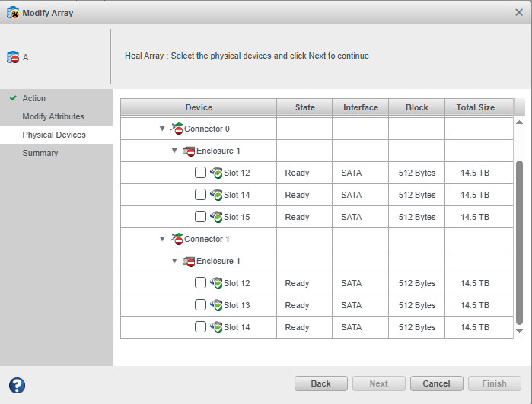Click the Slot 15 drive icon

216,217
